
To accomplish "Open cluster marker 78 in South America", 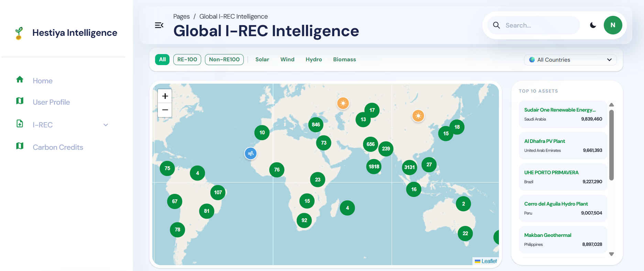I will (x=177, y=230).
